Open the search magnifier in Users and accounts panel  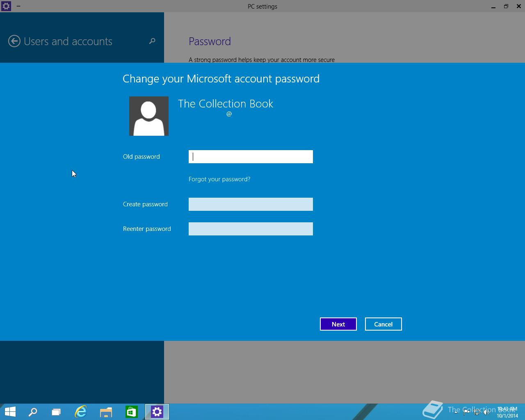click(x=152, y=41)
